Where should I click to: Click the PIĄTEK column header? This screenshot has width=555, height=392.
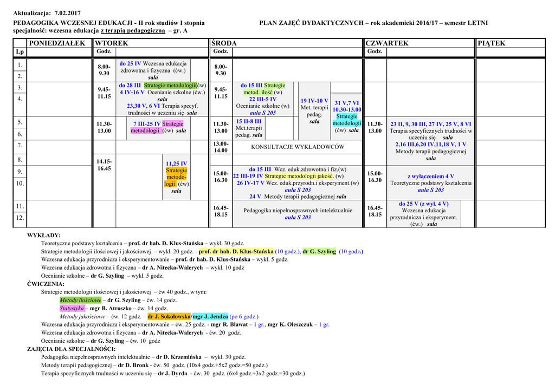[492, 43]
